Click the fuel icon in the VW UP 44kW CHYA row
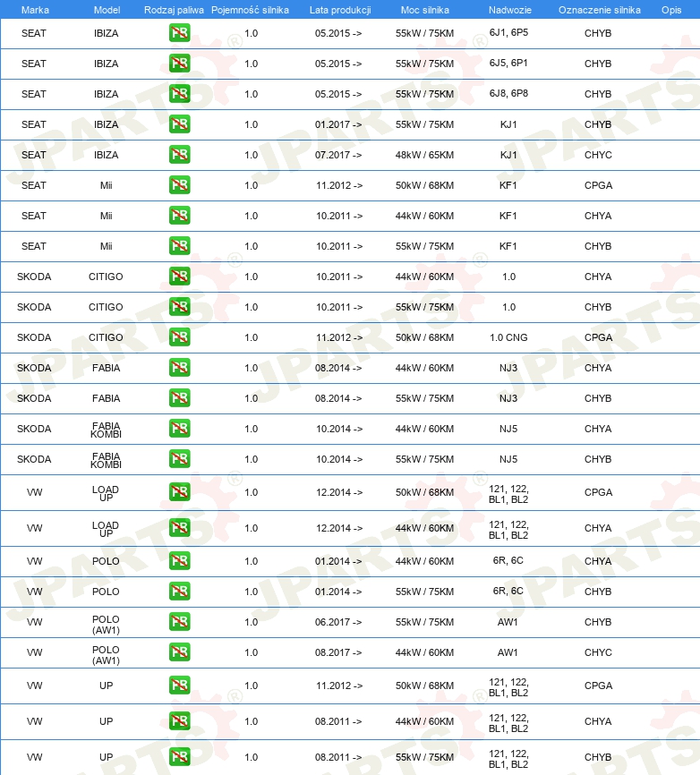This screenshot has height=775, width=700. click(x=179, y=720)
